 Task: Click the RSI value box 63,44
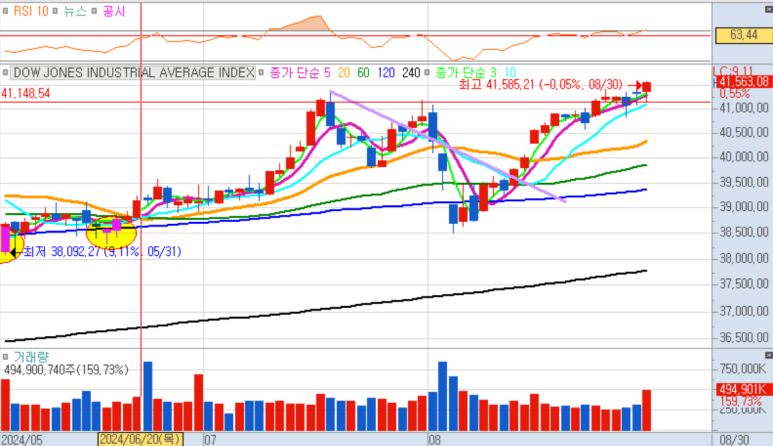coord(743,34)
